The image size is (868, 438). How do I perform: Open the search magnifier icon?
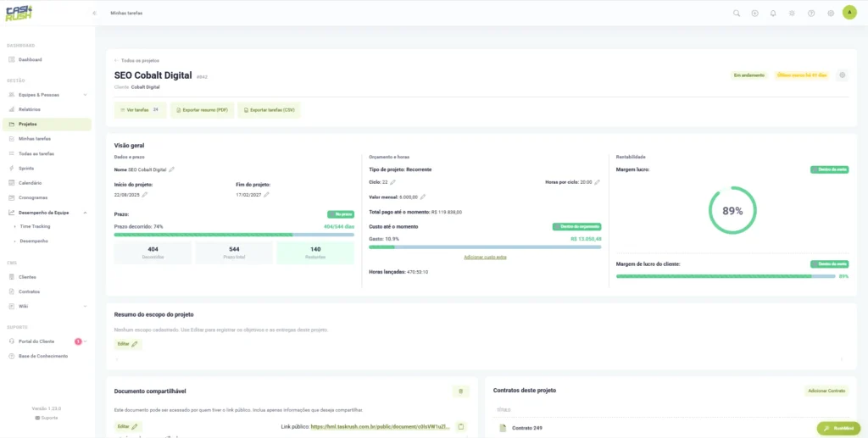tap(737, 14)
